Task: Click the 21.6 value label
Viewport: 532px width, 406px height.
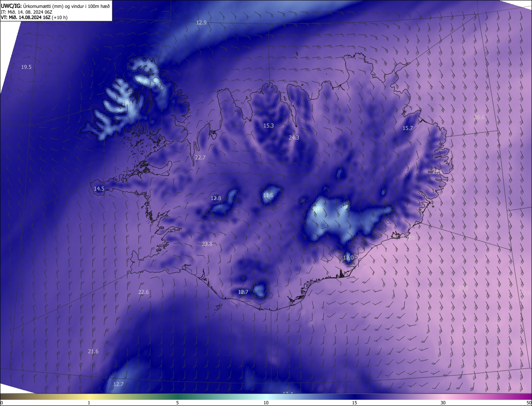Action: click(93, 351)
